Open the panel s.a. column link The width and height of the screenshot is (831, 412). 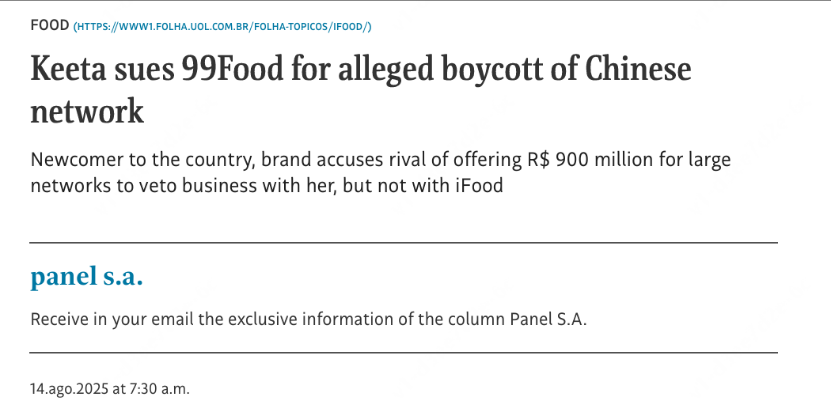point(87,277)
